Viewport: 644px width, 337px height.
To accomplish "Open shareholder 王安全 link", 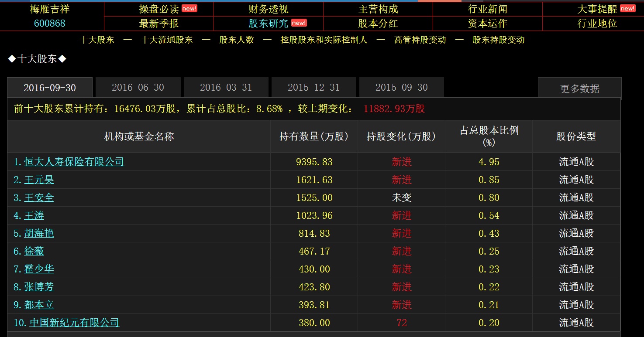I will point(39,197).
